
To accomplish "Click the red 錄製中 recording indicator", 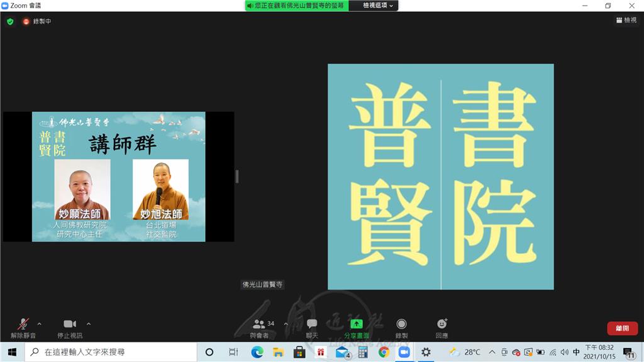I will point(37,21).
